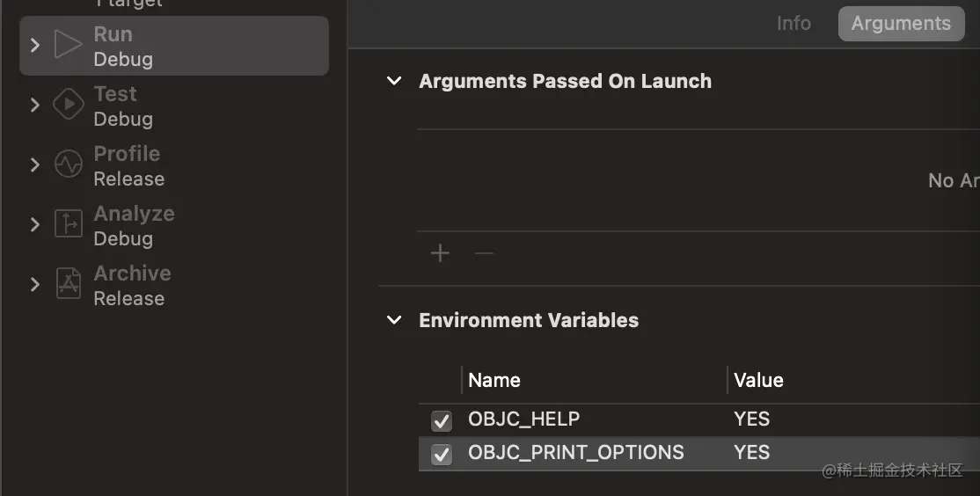Uncheck the OBJC_PRINT_OPTIONS variable checkbox
The width and height of the screenshot is (980, 496).
click(442, 454)
